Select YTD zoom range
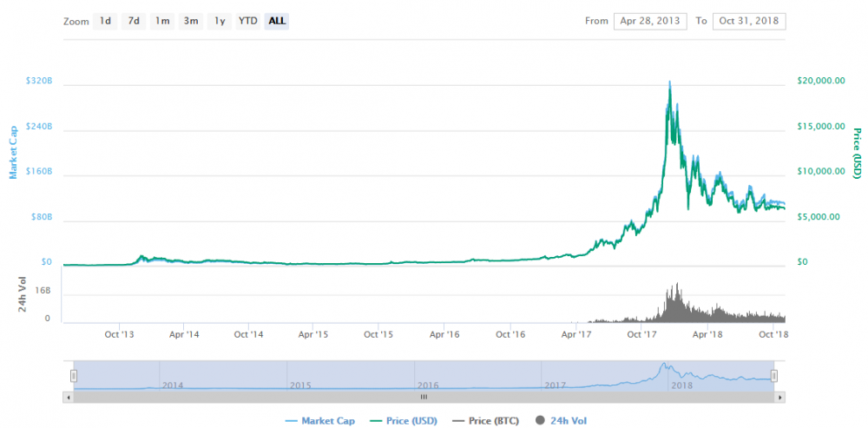The image size is (868, 428). click(248, 21)
